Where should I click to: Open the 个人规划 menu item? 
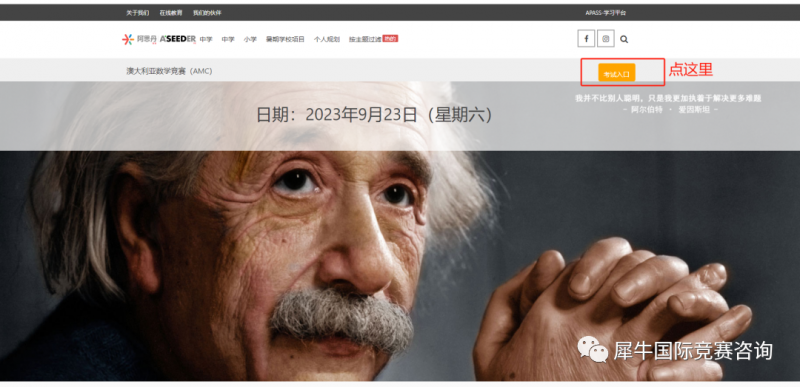327,39
